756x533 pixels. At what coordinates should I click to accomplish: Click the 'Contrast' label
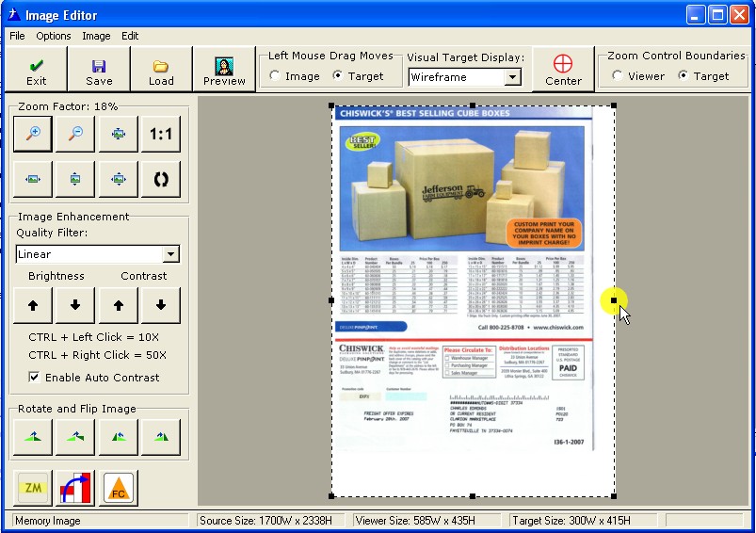(x=144, y=276)
